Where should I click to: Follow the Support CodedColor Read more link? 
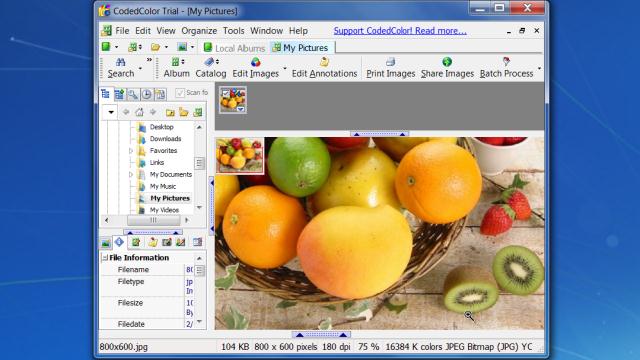click(400, 31)
